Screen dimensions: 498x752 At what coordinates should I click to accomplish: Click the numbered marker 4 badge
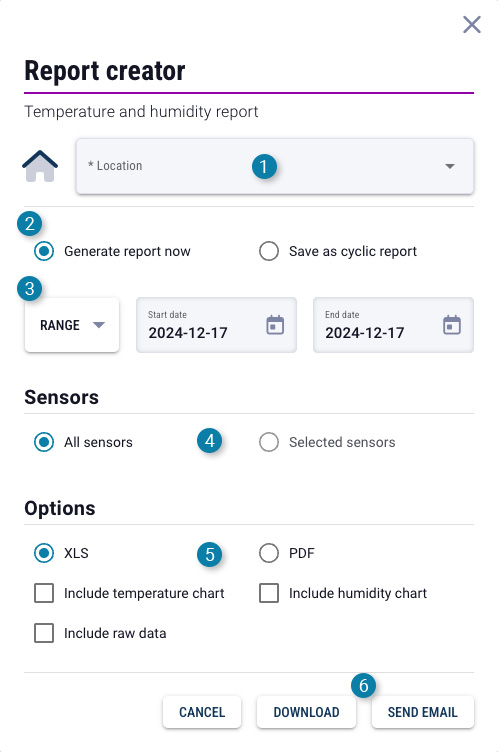(210, 441)
